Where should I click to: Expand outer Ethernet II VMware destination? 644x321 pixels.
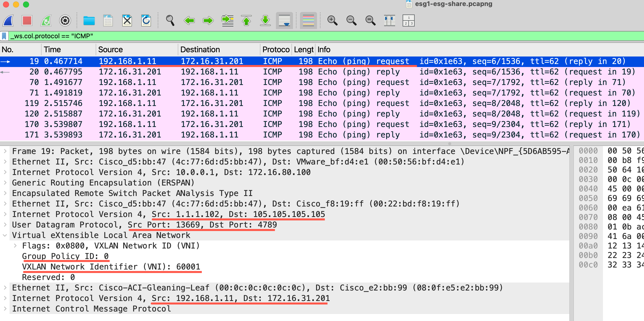click(5, 161)
